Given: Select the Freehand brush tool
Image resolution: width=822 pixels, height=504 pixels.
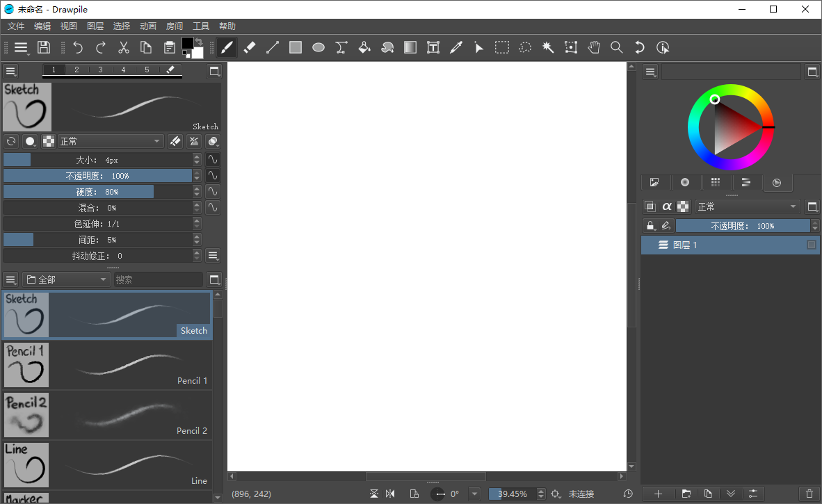Looking at the screenshot, I should click(x=227, y=48).
